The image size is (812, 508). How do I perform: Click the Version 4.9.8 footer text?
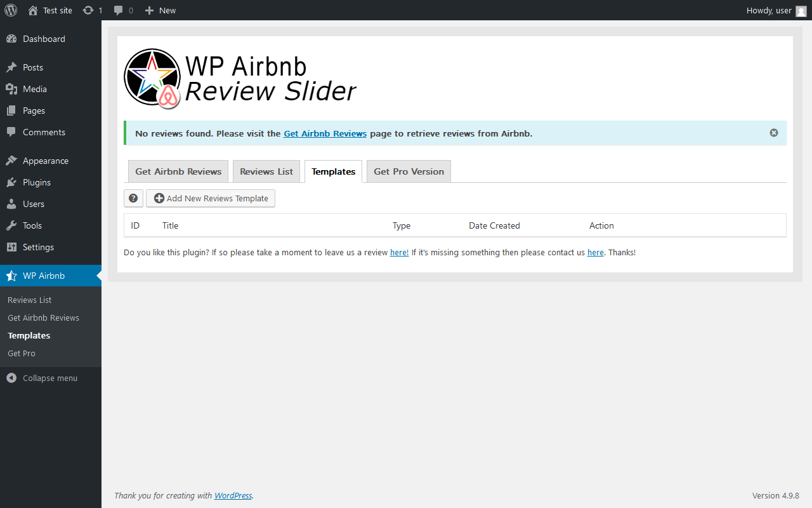pos(776,495)
